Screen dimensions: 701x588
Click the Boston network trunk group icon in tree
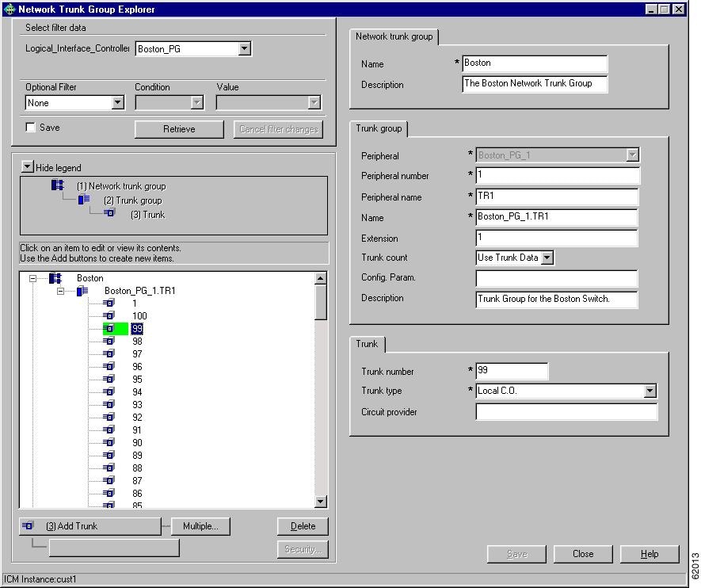(55, 278)
